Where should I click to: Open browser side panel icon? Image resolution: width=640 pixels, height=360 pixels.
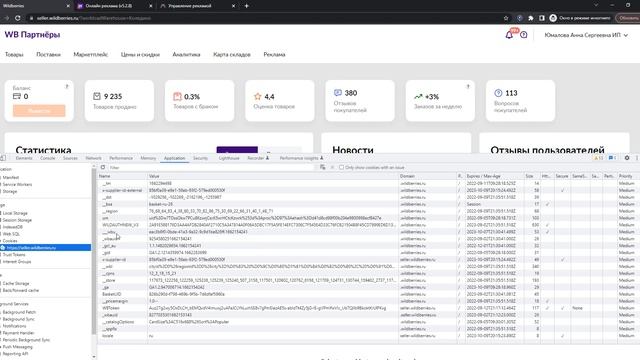[542, 18]
